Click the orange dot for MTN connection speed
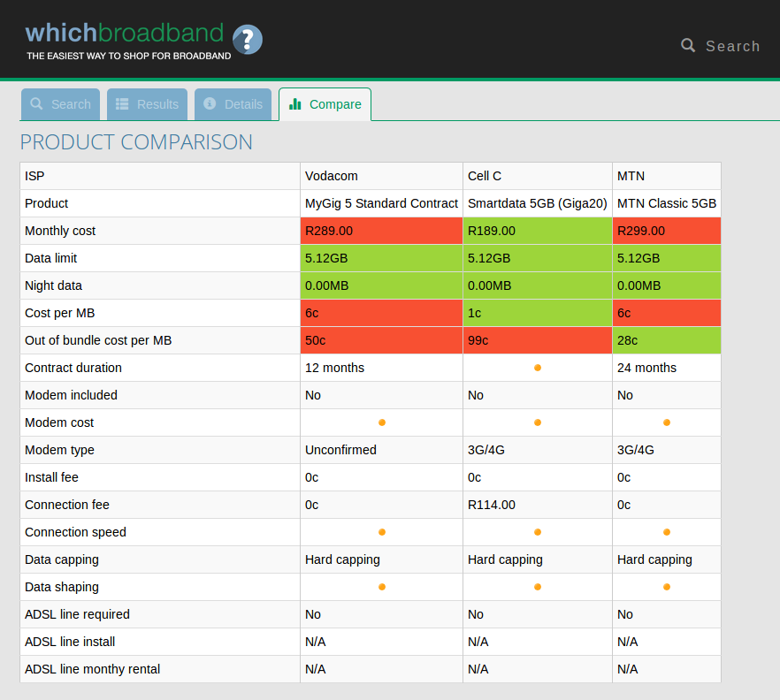Viewport: 780px width, 700px height. coord(667,532)
